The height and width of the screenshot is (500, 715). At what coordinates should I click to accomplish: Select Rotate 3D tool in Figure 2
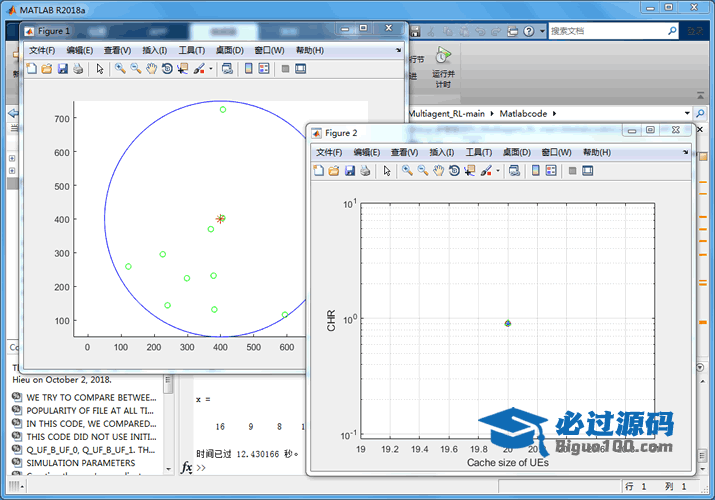[x=454, y=171]
